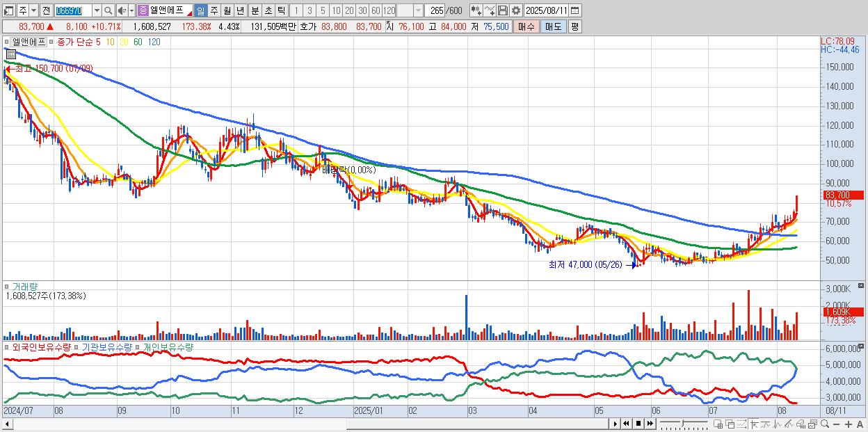The width and height of the screenshot is (868, 432).
Task: Click the 기관보유수량 legend label
Action: [108, 346]
